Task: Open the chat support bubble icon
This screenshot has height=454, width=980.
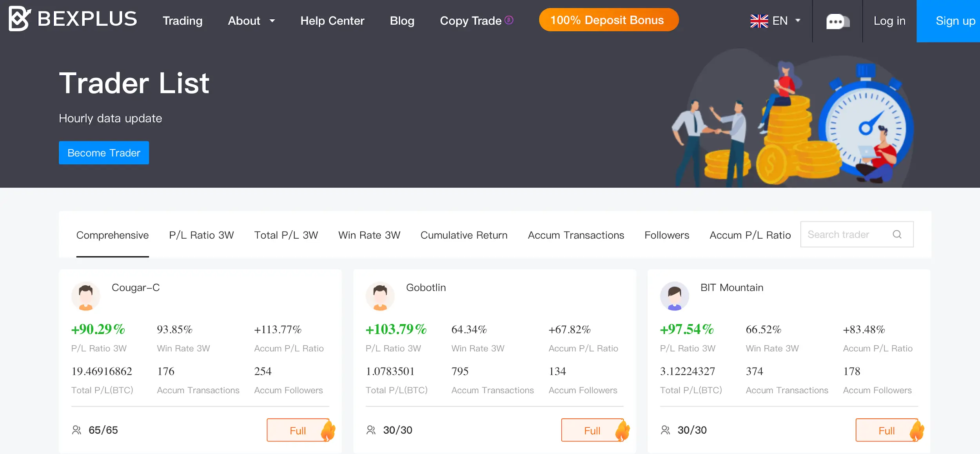Action: point(837,21)
